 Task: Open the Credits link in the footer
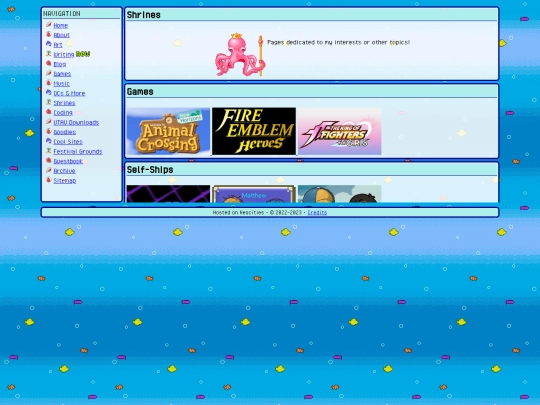coord(317,212)
